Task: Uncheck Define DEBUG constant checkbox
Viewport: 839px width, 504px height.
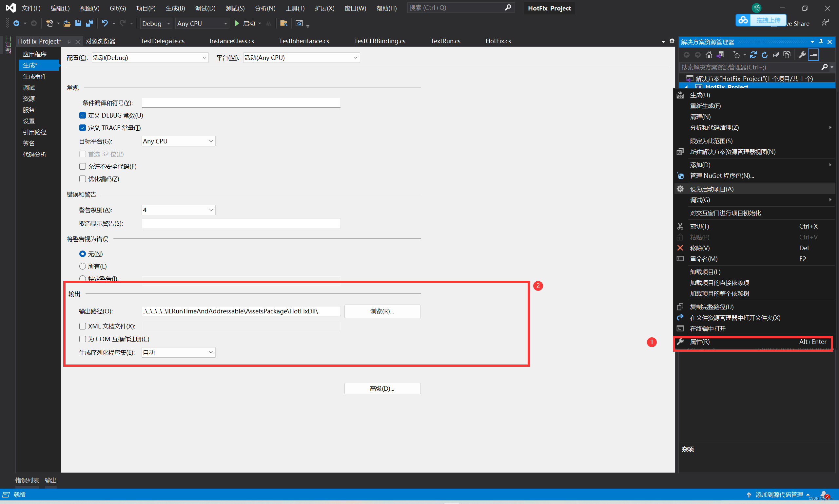Action: pos(83,116)
